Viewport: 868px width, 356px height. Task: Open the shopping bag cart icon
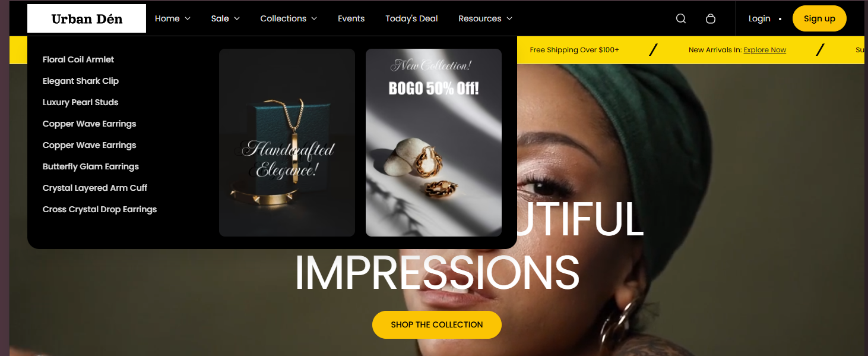711,18
